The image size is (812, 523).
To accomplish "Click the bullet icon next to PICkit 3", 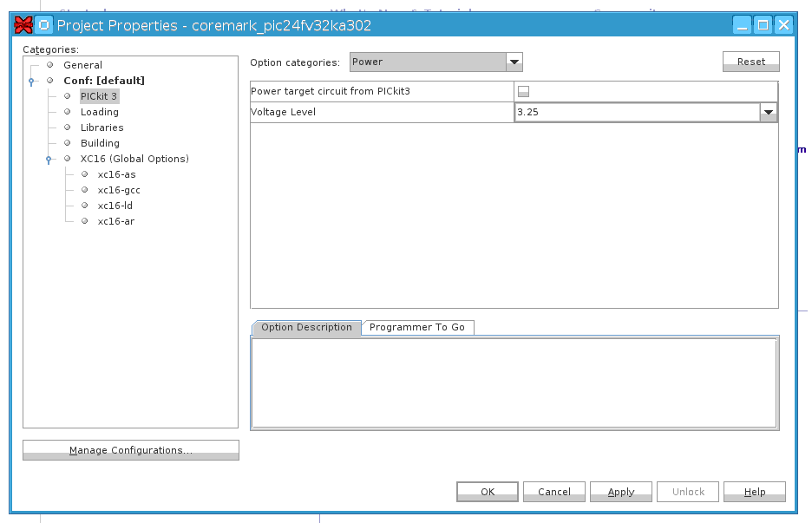I will pos(68,95).
